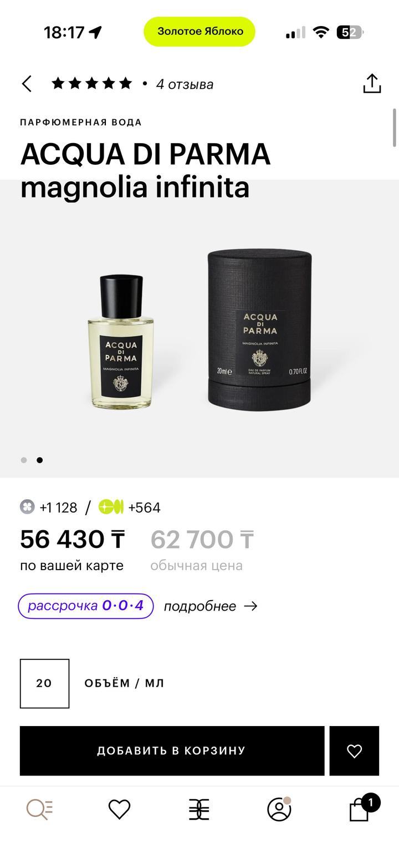399x868 pixels.
Task: Open the 4 отзыва reviews link
Action: click(x=185, y=84)
